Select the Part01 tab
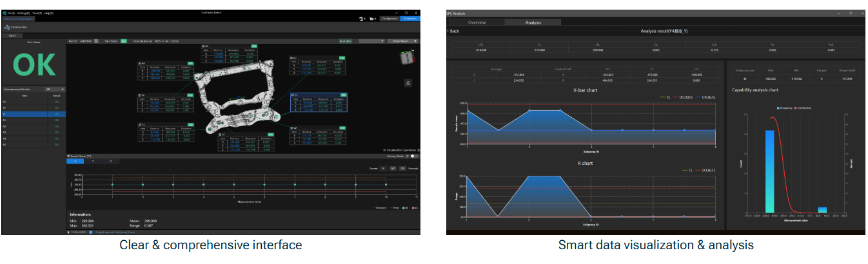 (12, 35)
